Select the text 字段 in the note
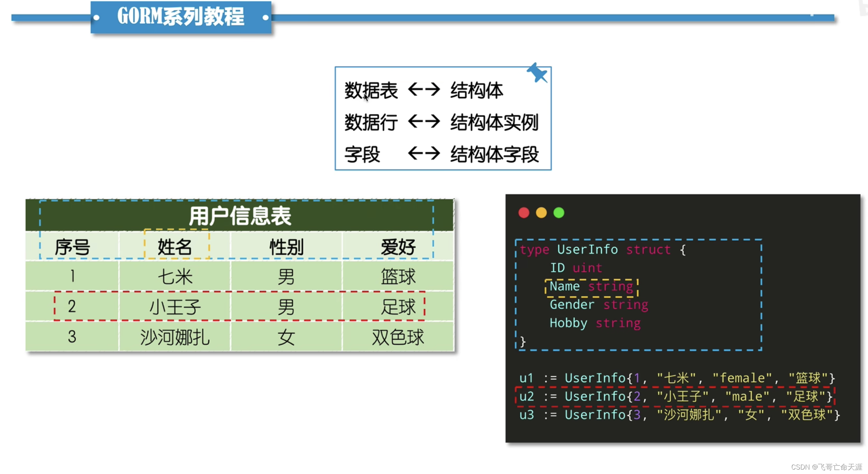This screenshot has height=474, width=868. [x=362, y=154]
